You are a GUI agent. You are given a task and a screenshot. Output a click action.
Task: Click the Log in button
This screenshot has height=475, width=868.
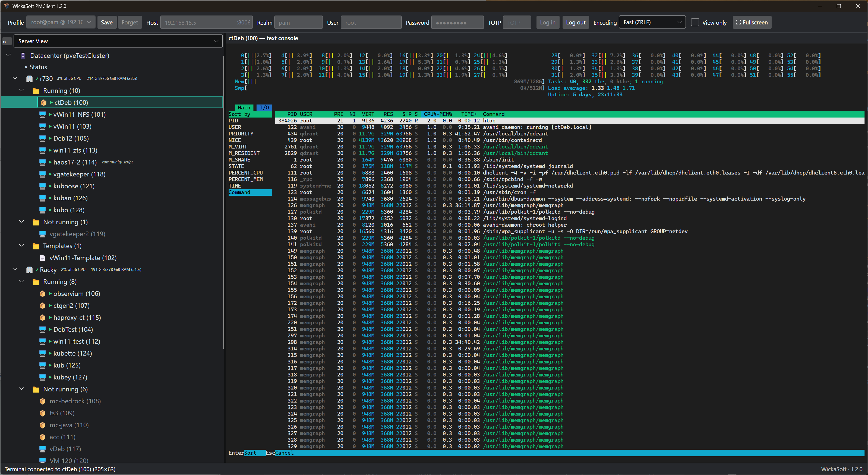point(548,22)
